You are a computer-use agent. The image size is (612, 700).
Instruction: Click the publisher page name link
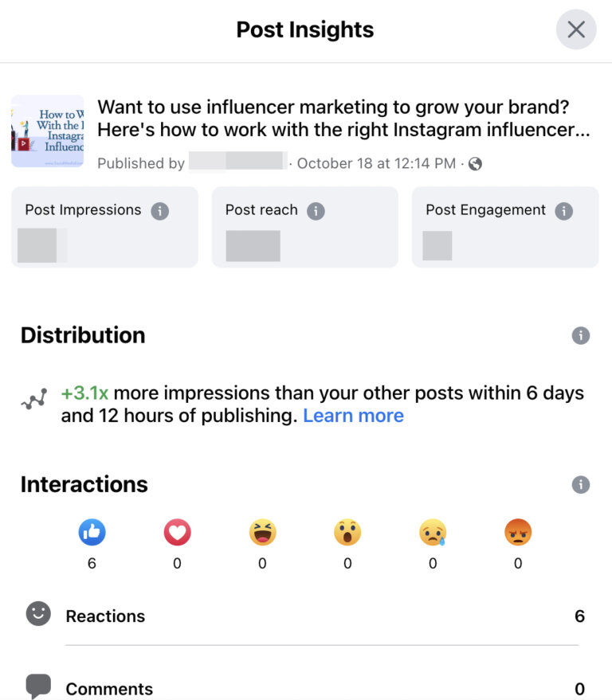237,163
